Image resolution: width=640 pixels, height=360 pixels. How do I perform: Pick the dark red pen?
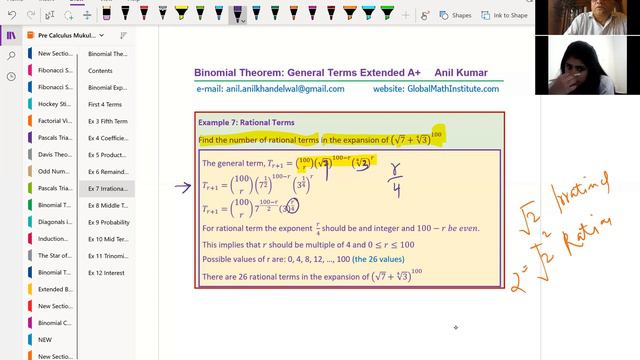331,14
